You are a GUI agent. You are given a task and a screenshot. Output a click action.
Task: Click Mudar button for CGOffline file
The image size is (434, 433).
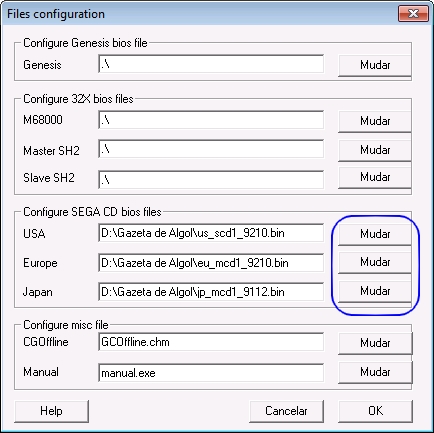375,343
